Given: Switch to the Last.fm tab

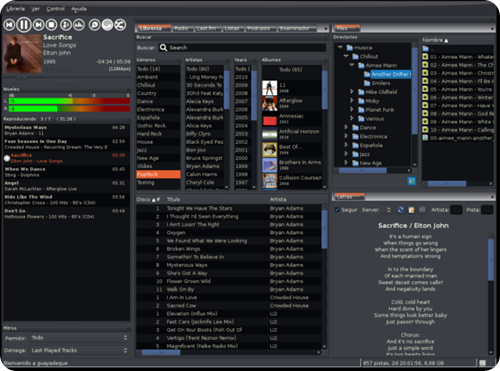Looking at the screenshot, I should pos(207,29).
